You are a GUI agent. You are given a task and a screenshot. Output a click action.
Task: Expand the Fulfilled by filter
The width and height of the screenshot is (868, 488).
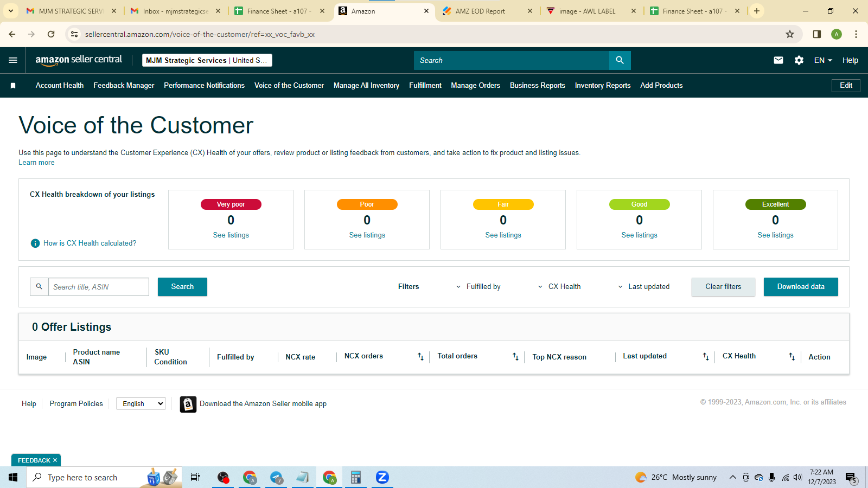pyautogui.click(x=478, y=287)
